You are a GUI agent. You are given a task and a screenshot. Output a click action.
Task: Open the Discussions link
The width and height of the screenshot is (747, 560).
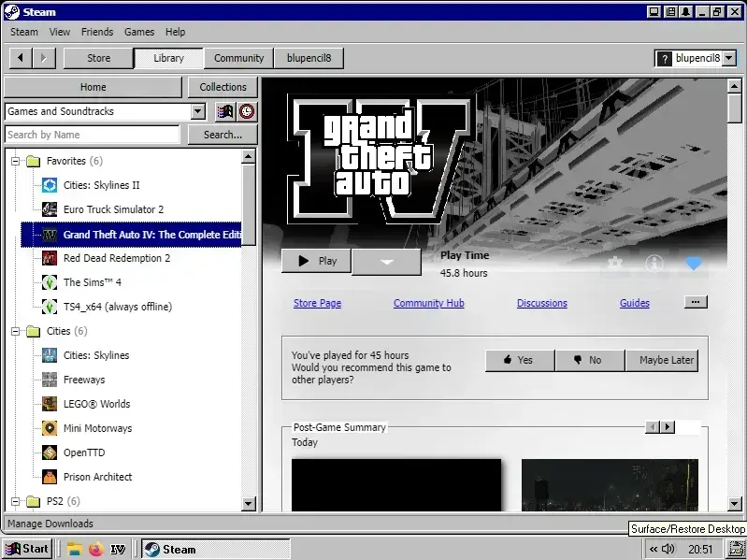(x=542, y=303)
